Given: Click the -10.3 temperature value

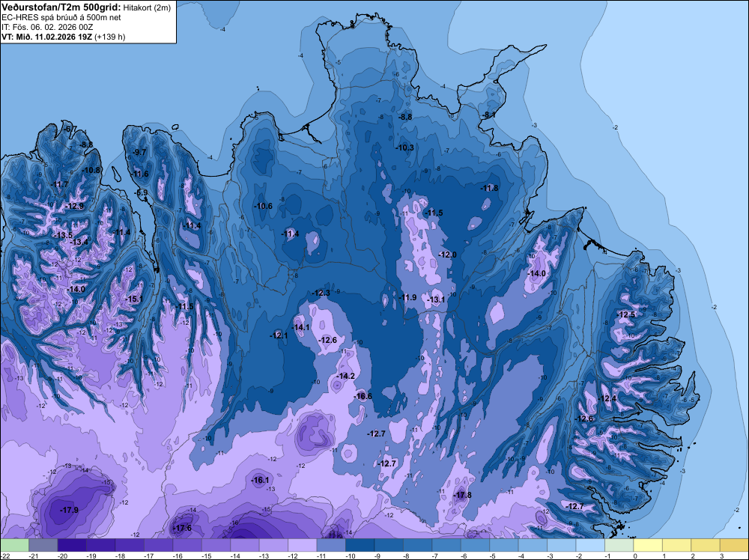Looking at the screenshot, I should click(404, 148).
